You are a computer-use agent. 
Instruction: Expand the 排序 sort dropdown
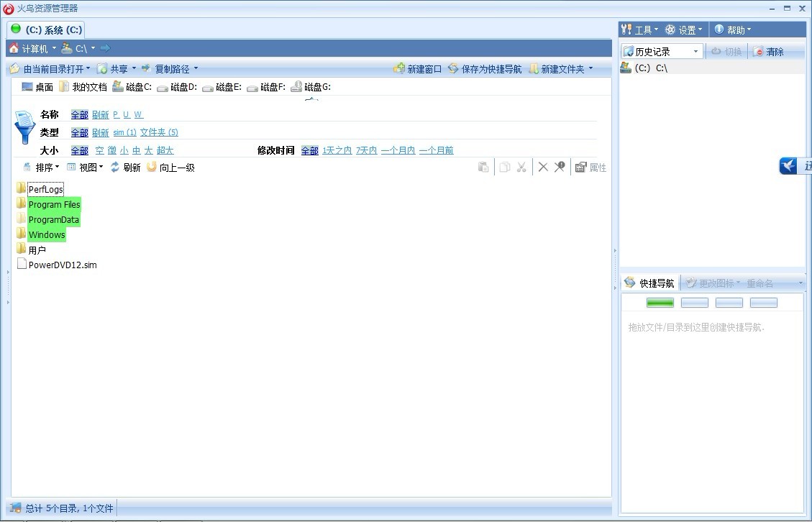point(42,168)
